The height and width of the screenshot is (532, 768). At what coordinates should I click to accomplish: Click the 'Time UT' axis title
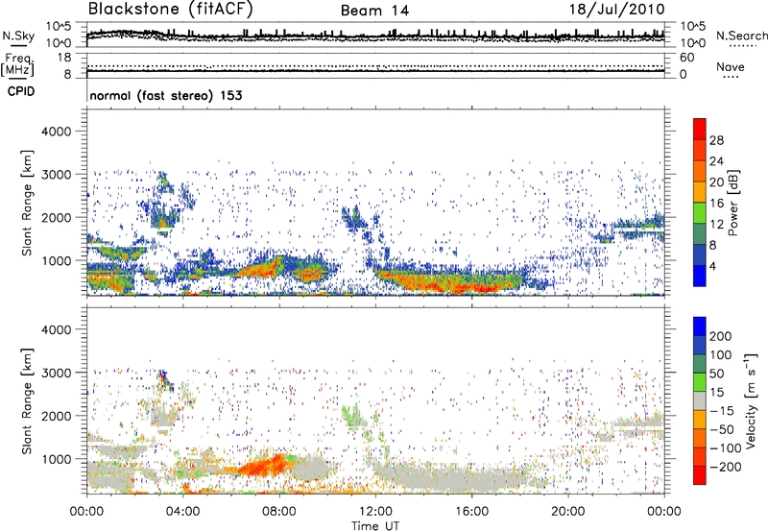375,526
